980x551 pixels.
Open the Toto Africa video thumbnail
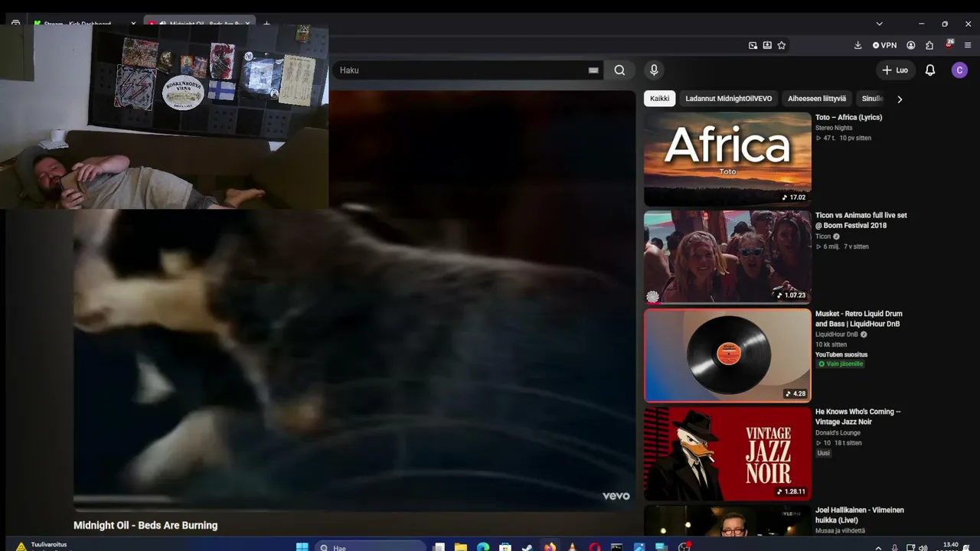click(x=727, y=159)
